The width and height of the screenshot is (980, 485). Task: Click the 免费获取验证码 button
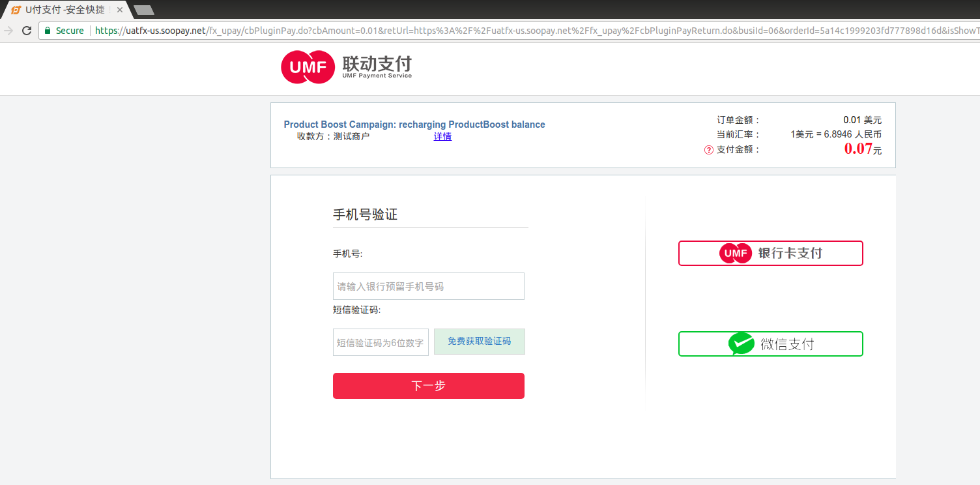click(479, 341)
